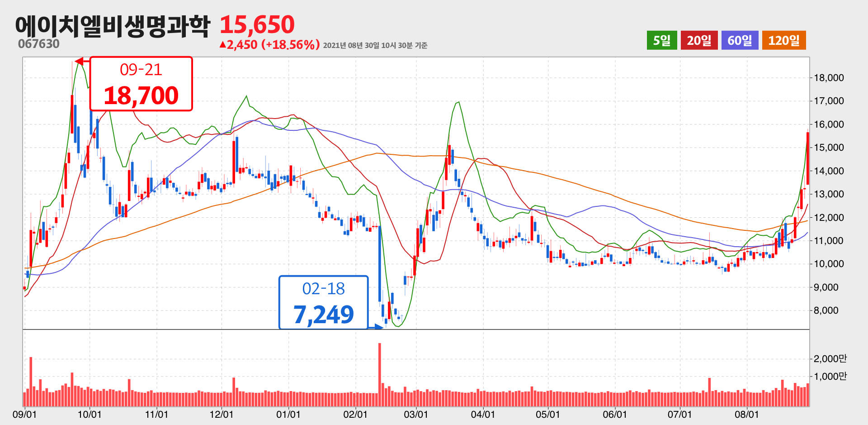Click the 8,000 price axis label
Image resolution: width=868 pixels, height=425 pixels.
(826, 310)
